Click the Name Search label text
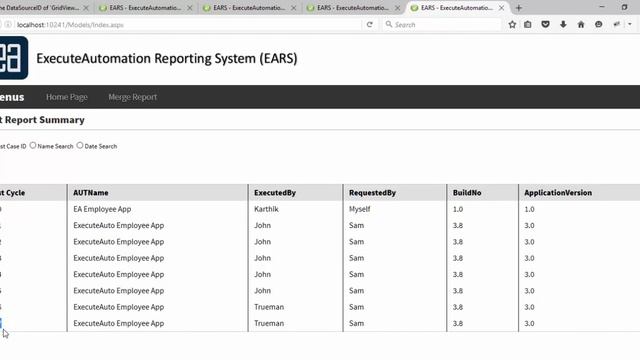The image size is (640, 360). 55,146
